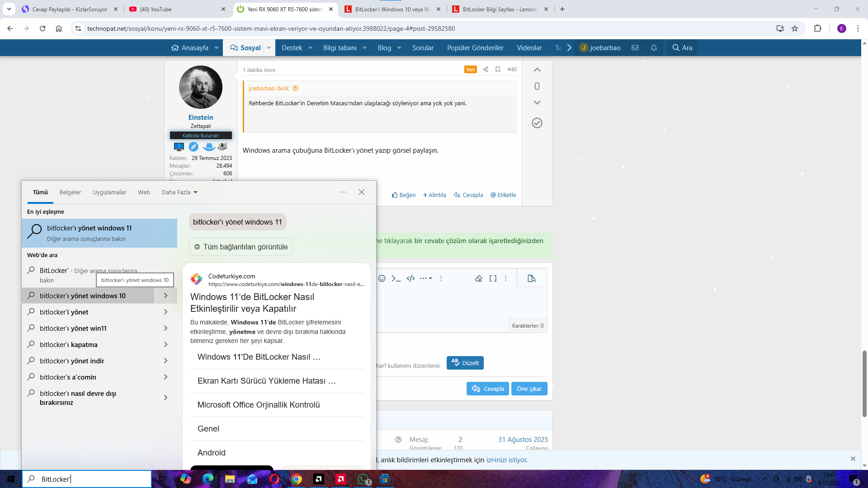Open the Sorular menu item

click(423, 47)
